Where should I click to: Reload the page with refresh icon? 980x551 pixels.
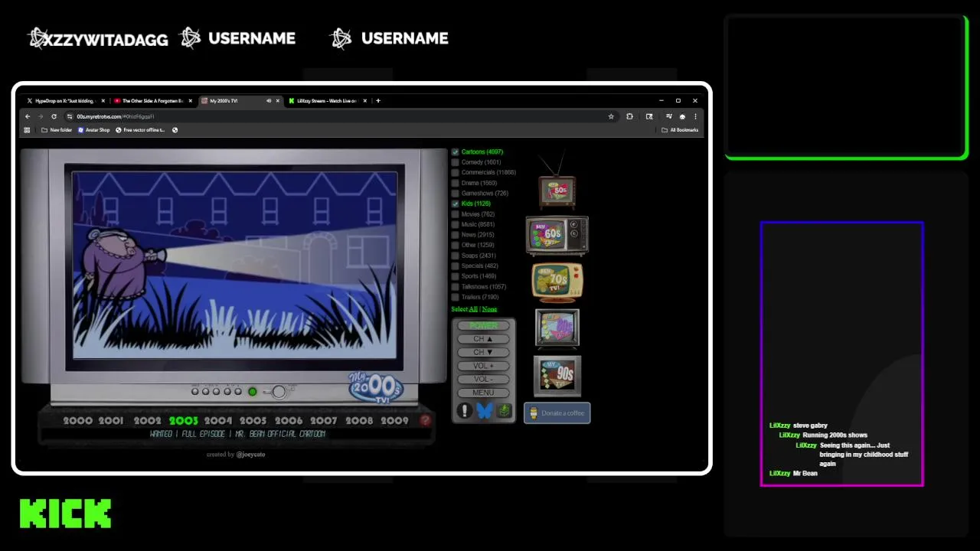54,116
